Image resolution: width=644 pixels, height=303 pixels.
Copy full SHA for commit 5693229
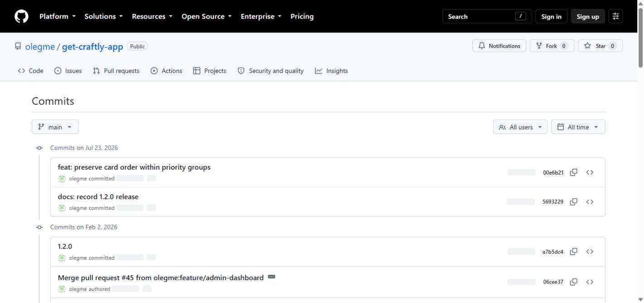click(x=573, y=202)
